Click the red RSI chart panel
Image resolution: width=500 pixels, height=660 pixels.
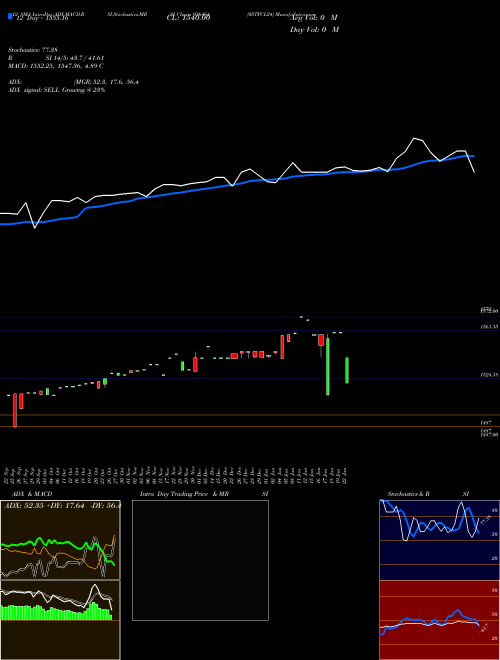click(439, 620)
